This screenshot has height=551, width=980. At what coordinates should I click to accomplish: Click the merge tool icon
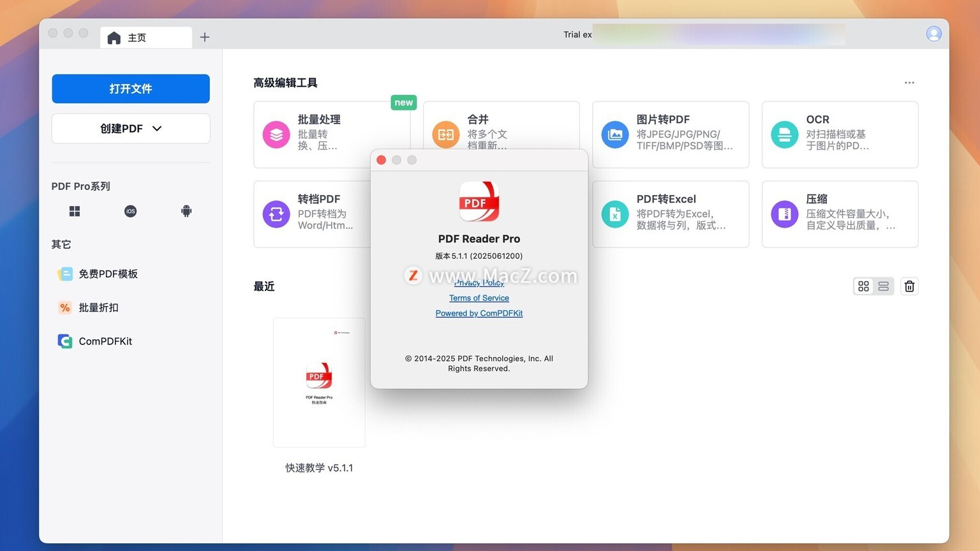tap(446, 135)
